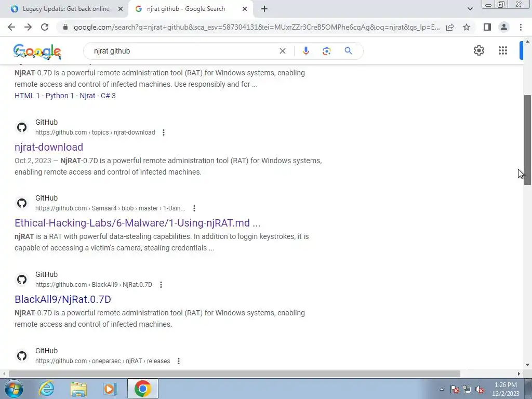Open the Chrome side panel
Image resolution: width=532 pixels, height=399 pixels.
pos(487,27)
